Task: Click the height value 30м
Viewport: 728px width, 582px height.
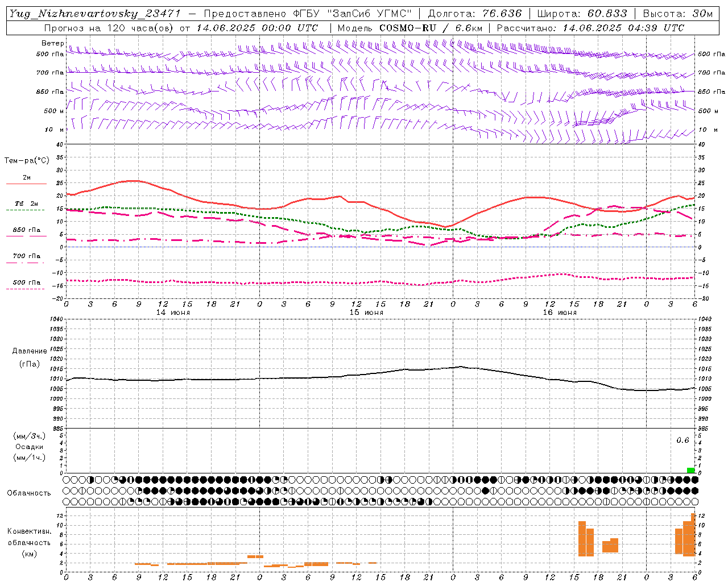Action: [703, 14]
